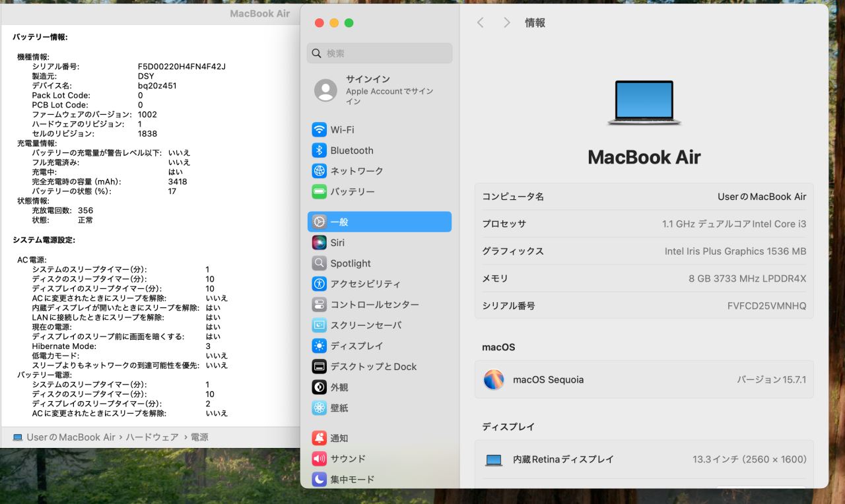The width and height of the screenshot is (845, 504).
Task: Open the Siri icon in sidebar
Action: [320, 243]
